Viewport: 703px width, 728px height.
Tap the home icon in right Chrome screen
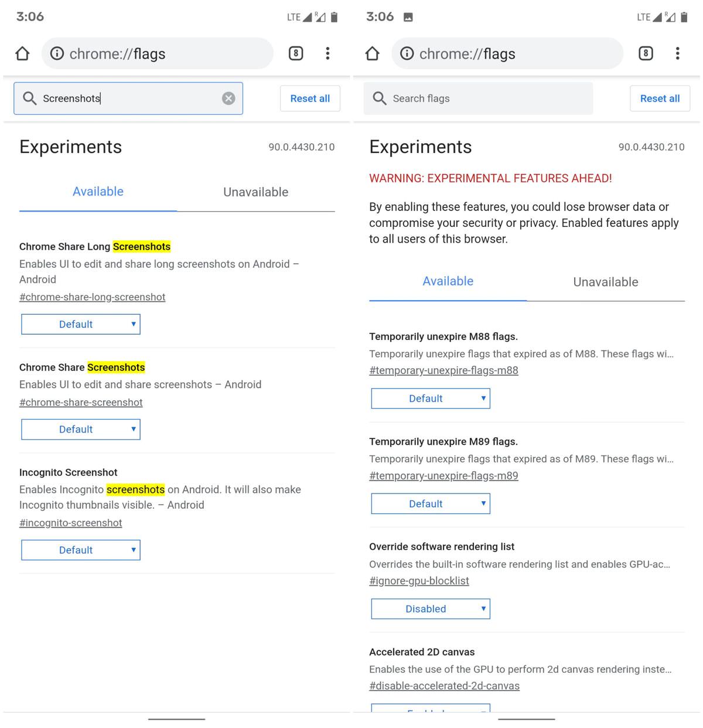coord(372,54)
